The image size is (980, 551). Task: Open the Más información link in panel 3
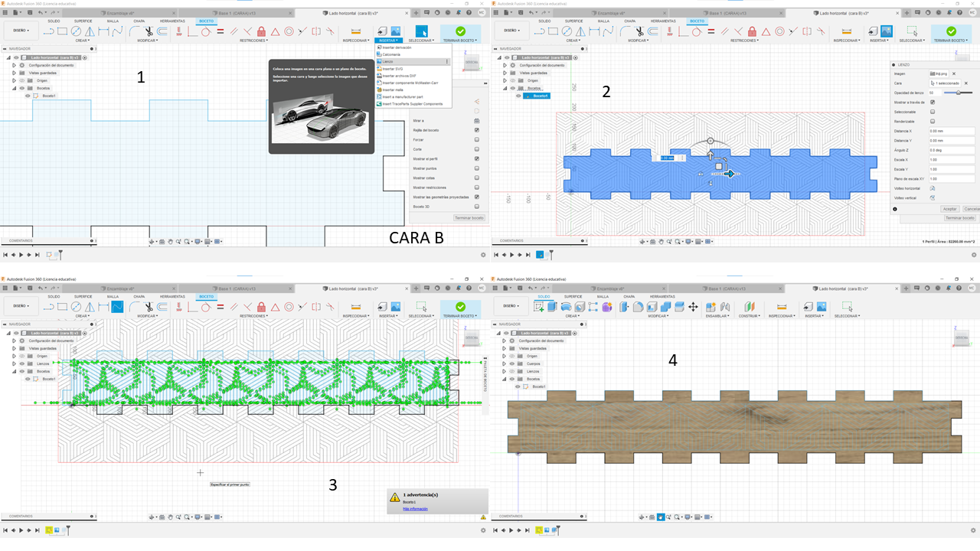tap(415, 509)
